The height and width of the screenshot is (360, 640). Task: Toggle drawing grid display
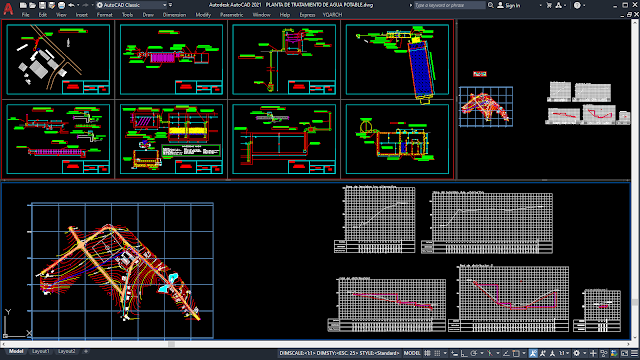coord(427,353)
